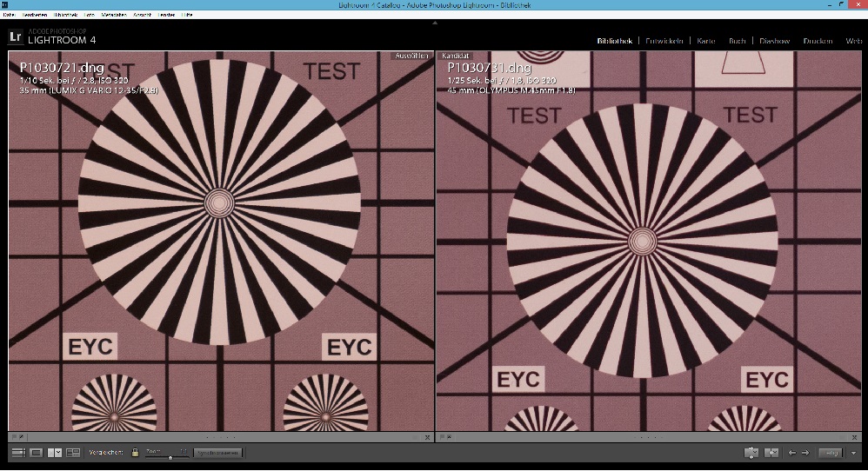
Task: Open toolbar options dropdown arrow
Action: 854,453
